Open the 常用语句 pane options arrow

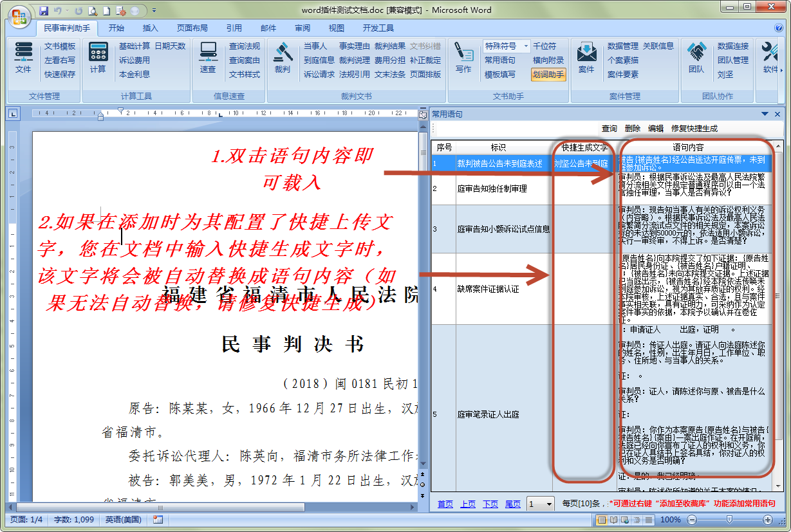pos(763,114)
